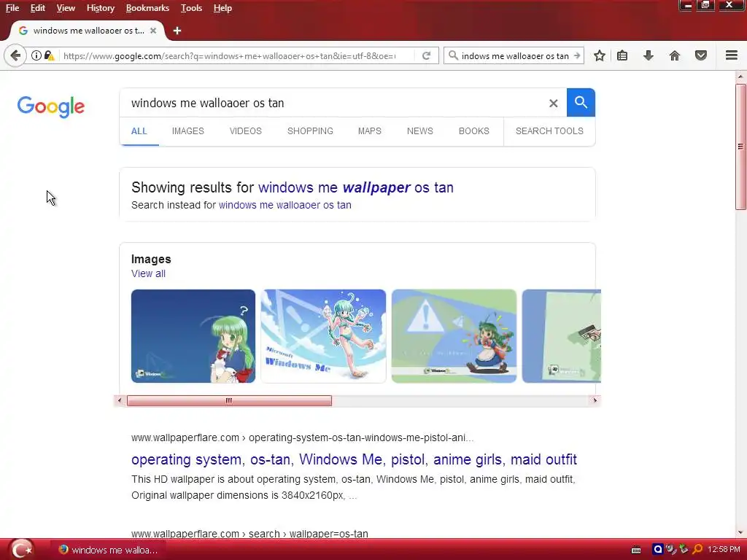Screen dimensions: 747x560
Task: Click the 12:58 PM clock
Action: point(724,550)
